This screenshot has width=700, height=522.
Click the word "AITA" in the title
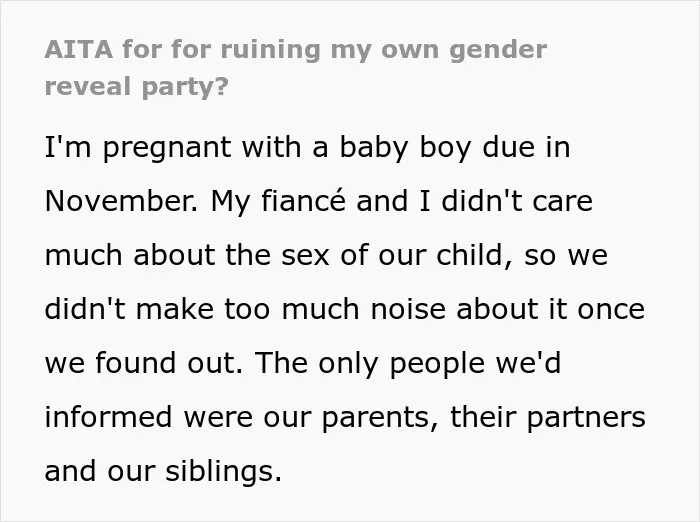(x=79, y=50)
